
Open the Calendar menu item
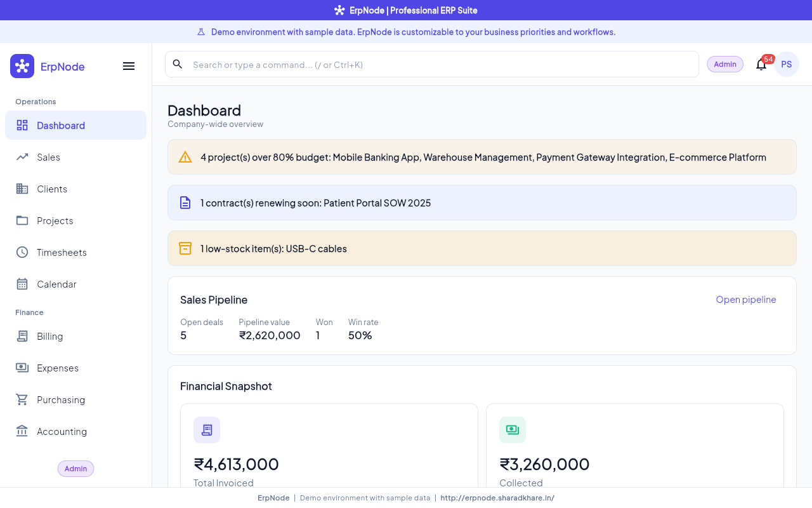[75, 284]
